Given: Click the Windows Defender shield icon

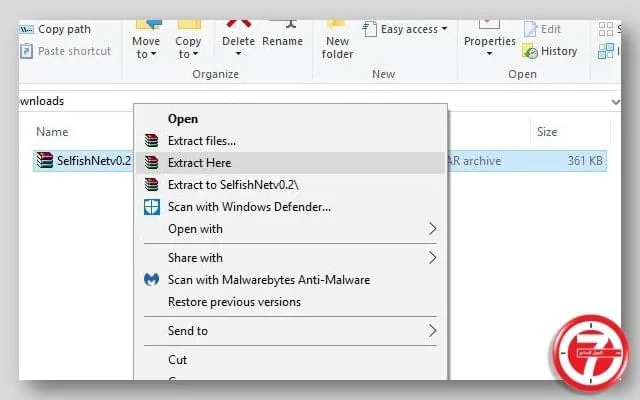Looking at the screenshot, I should coord(151,207).
